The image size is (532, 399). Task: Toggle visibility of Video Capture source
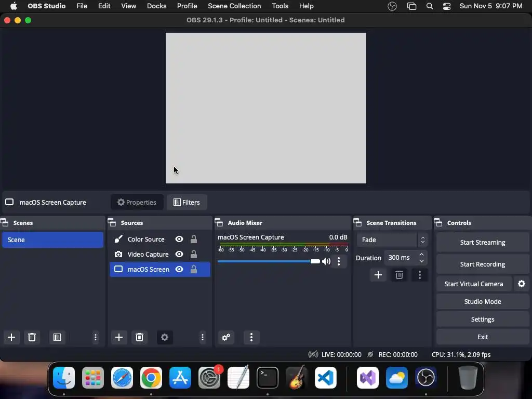click(179, 254)
